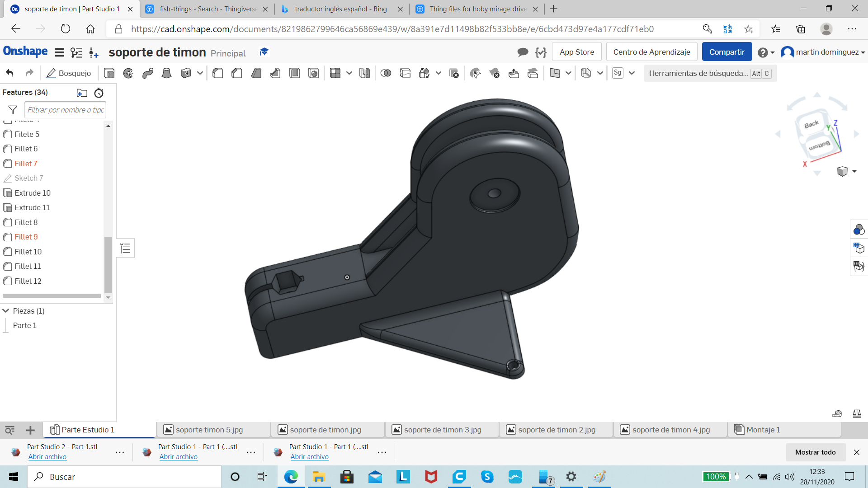
Task: Add folder icon in Features header
Action: tap(82, 93)
